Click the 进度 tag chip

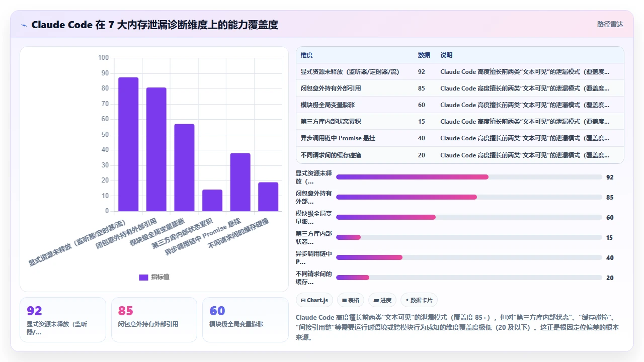click(x=382, y=300)
